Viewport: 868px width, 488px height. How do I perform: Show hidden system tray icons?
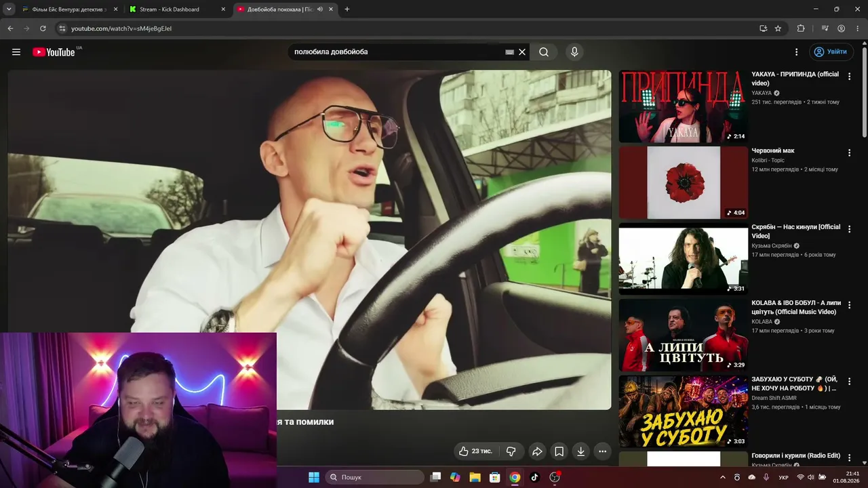[722, 477]
